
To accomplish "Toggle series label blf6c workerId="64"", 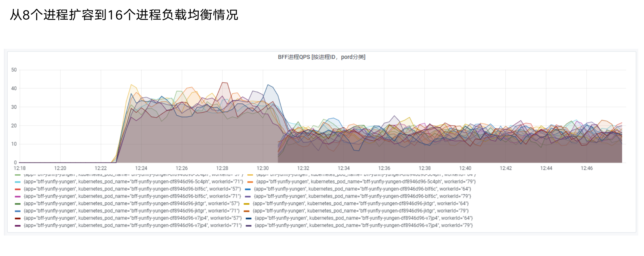I will tap(363, 189).
